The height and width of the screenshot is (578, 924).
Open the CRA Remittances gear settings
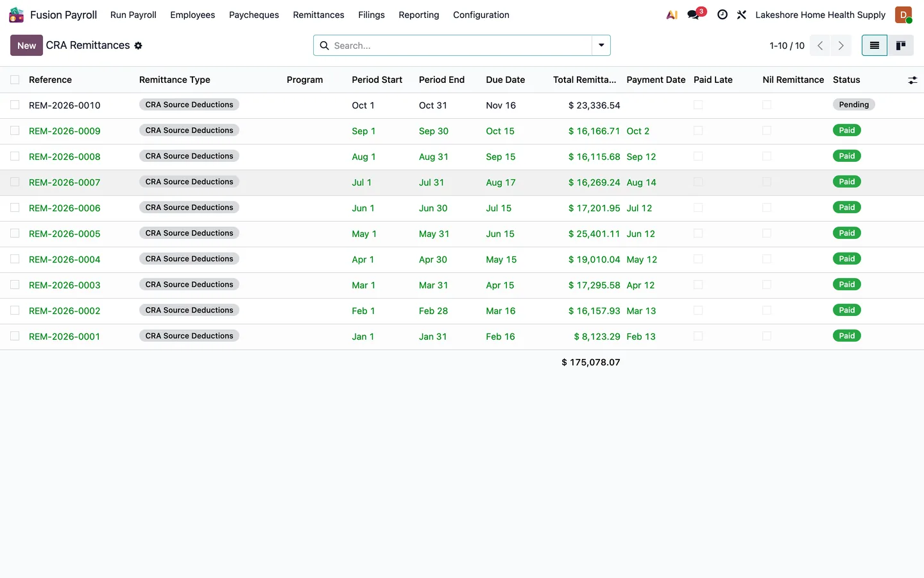[x=138, y=46]
